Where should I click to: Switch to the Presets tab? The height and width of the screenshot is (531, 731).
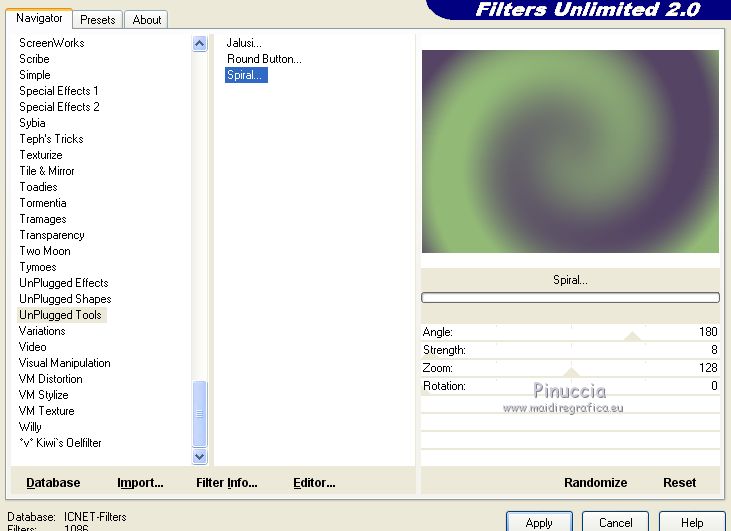click(97, 20)
